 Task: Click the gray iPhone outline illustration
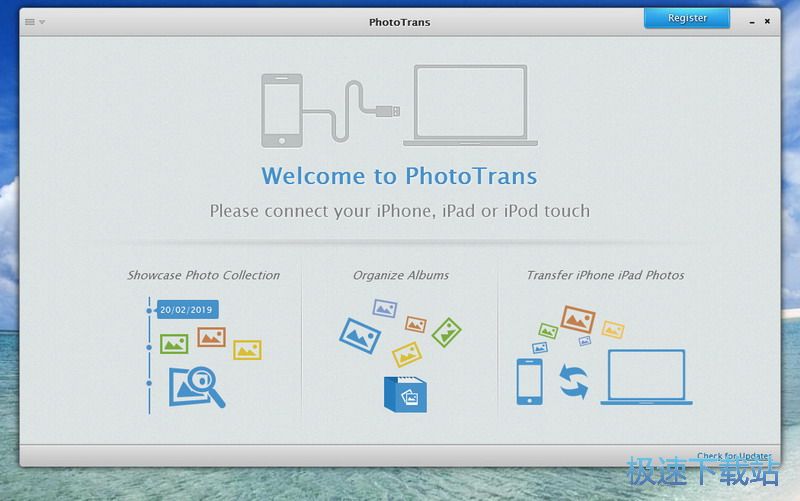click(x=282, y=110)
